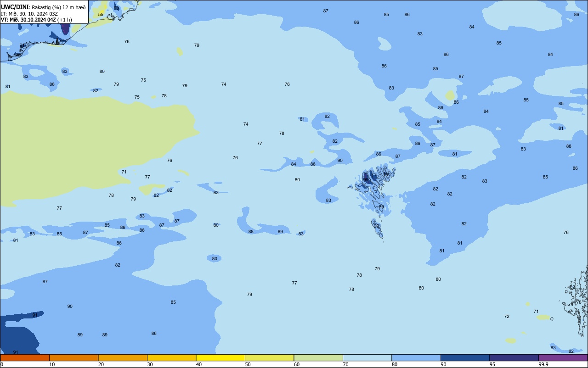The image size is (588, 368).
Task: Select the 80–90% medium blue legend swatch
Action: [x=416, y=357]
